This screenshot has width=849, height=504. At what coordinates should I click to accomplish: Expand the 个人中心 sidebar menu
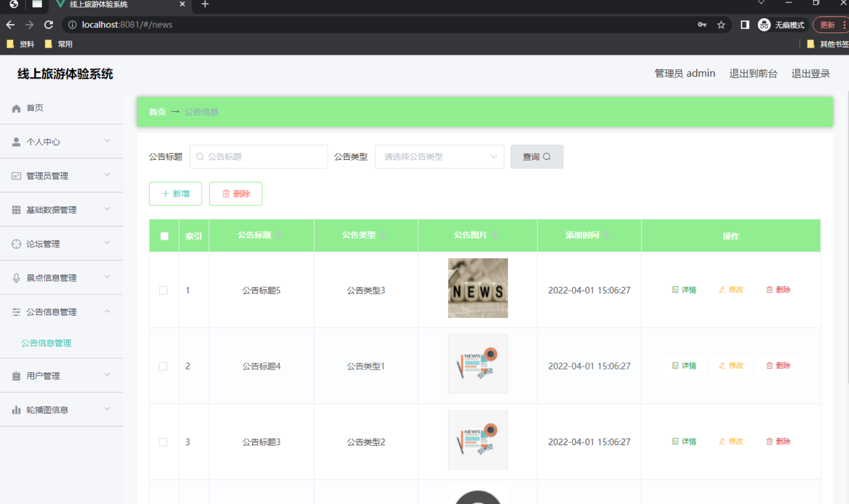point(61,142)
